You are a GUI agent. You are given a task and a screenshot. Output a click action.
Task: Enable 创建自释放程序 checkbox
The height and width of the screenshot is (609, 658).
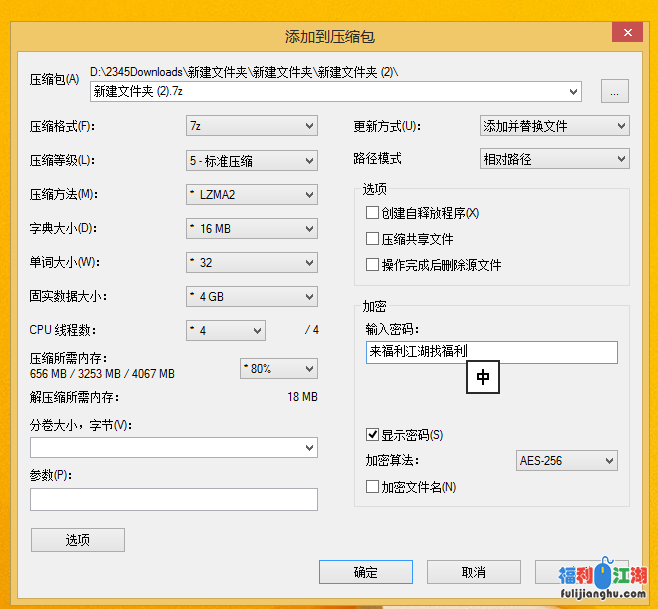(x=373, y=213)
